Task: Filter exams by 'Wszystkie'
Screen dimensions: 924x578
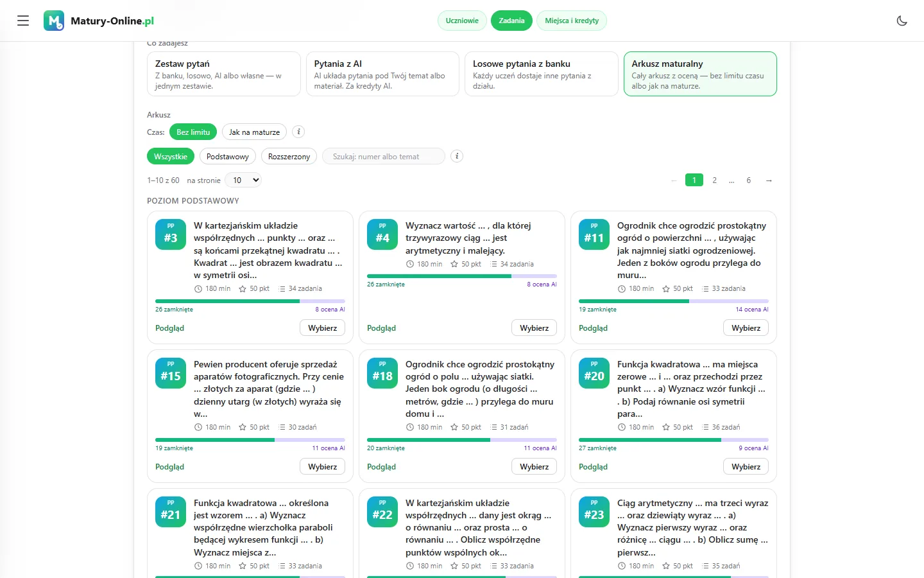Action: (171, 156)
